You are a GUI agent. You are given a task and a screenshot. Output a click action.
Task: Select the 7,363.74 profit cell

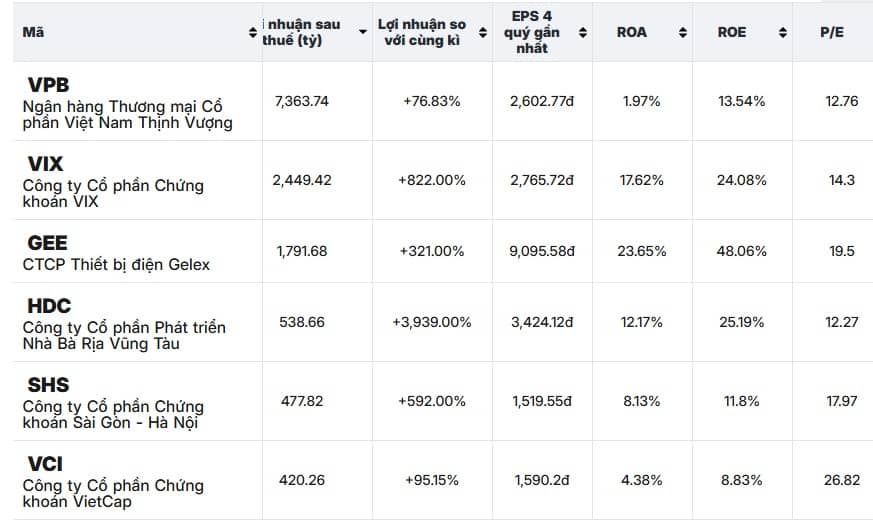[x=302, y=101]
